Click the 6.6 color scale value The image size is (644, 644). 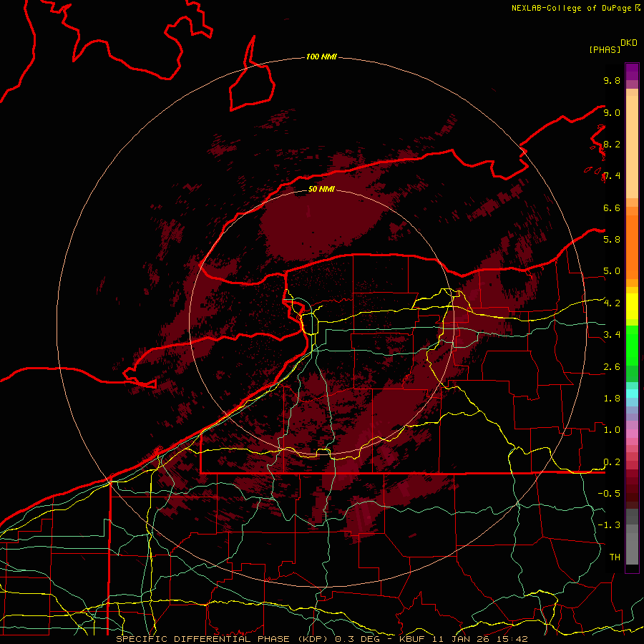pyautogui.click(x=612, y=208)
